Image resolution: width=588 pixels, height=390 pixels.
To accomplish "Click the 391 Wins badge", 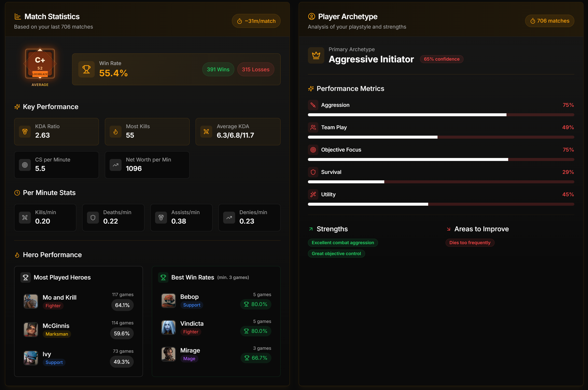I will pos(218,69).
